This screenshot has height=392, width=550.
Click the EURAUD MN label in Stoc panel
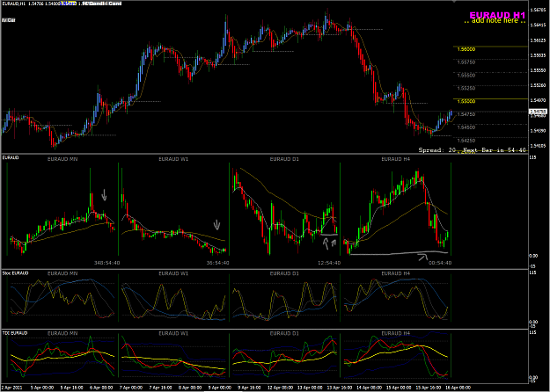[62, 273]
